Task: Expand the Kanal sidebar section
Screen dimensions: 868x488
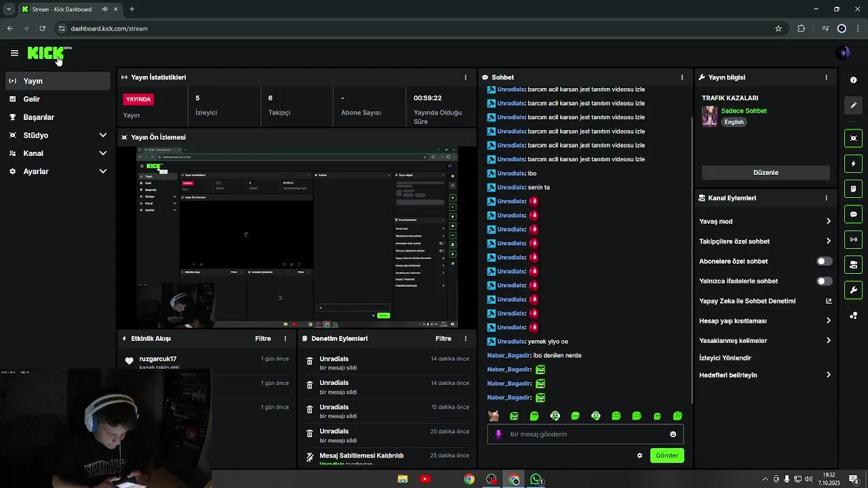Action: 103,153
